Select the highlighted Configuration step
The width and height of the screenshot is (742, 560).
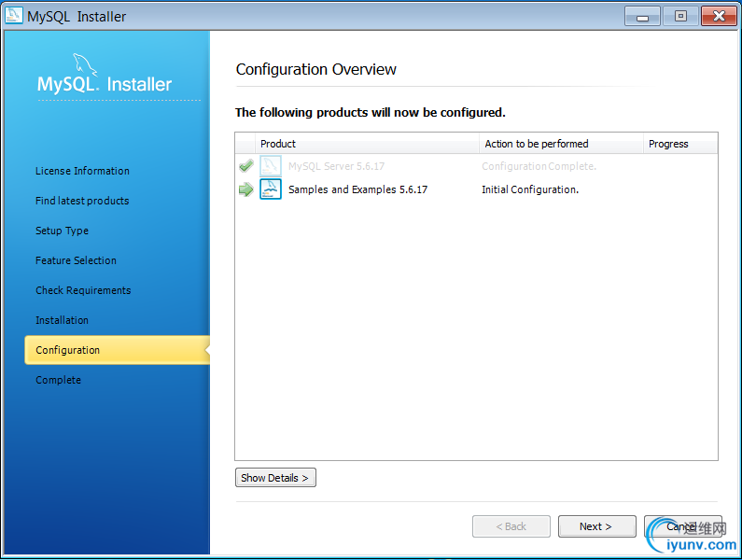click(x=118, y=350)
